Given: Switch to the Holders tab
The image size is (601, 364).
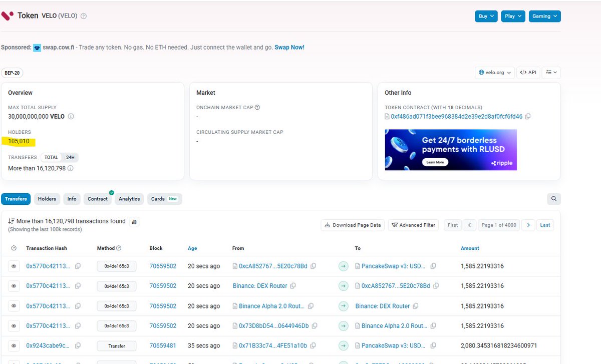Looking at the screenshot, I should point(47,199).
